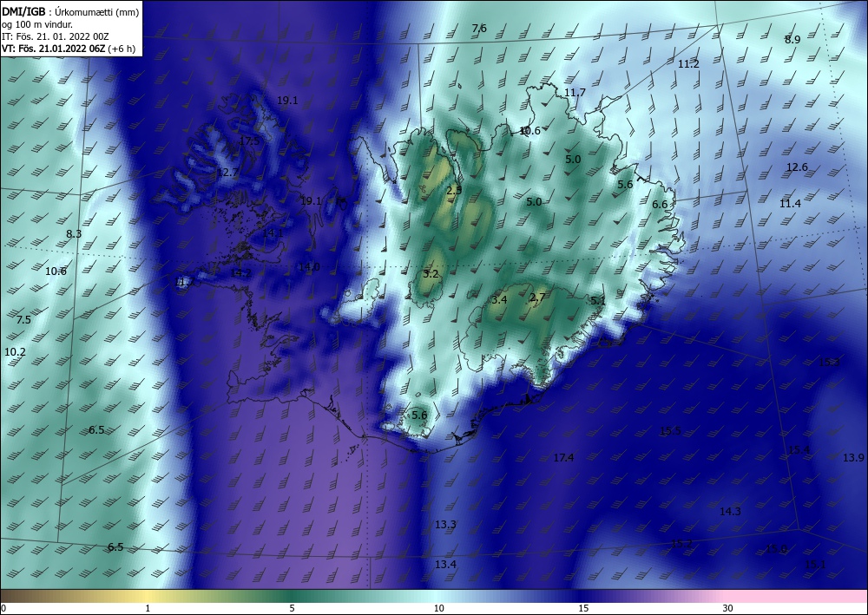Select the 15.5 value label
Image resolution: width=868 pixels, height=615 pixels.
click(x=670, y=431)
